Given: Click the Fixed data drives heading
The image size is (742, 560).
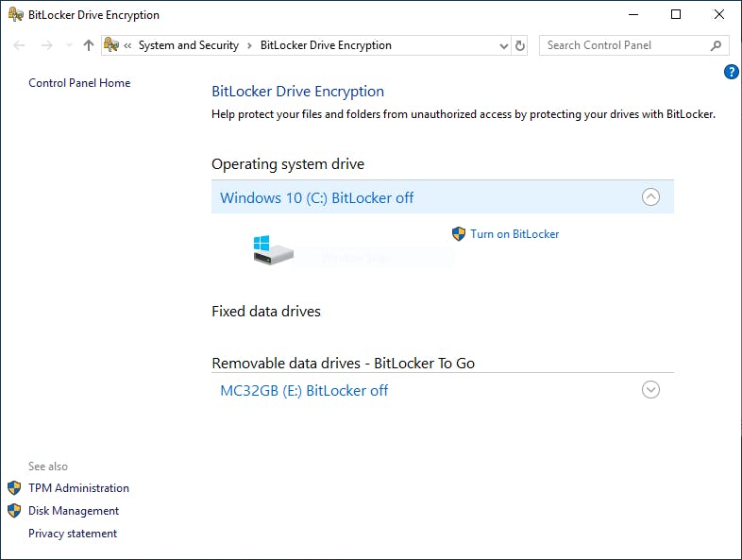Looking at the screenshot, I should pyautogui.click(x=266, y=312).
